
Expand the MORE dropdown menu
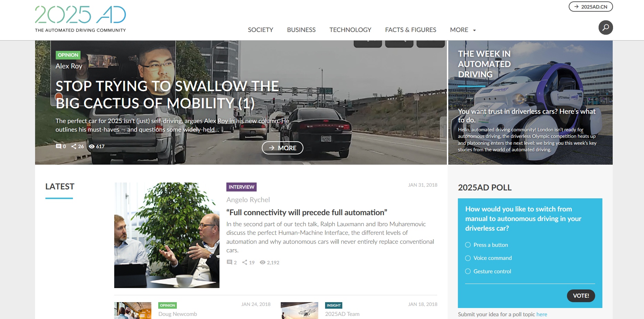(463, 30)
